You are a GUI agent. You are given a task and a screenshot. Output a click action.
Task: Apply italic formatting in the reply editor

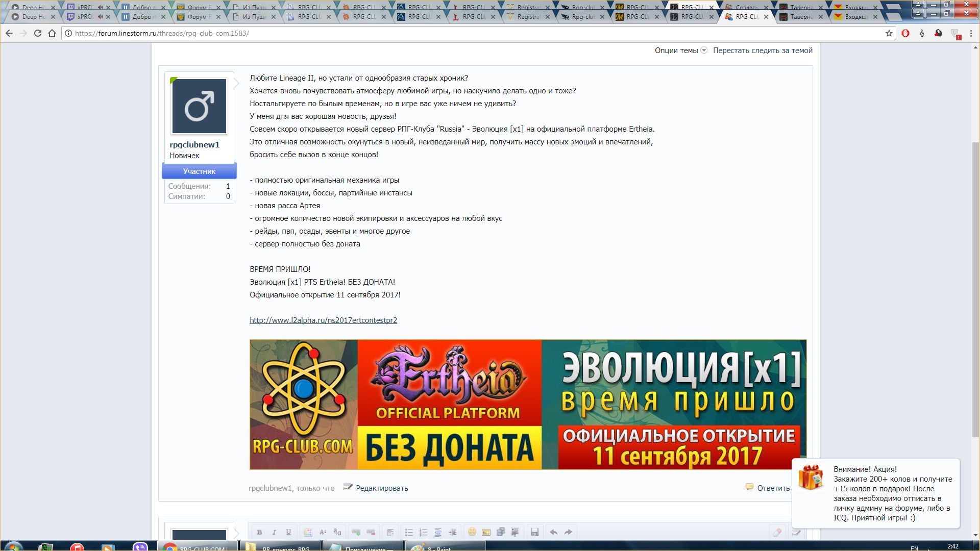[274, 532]
